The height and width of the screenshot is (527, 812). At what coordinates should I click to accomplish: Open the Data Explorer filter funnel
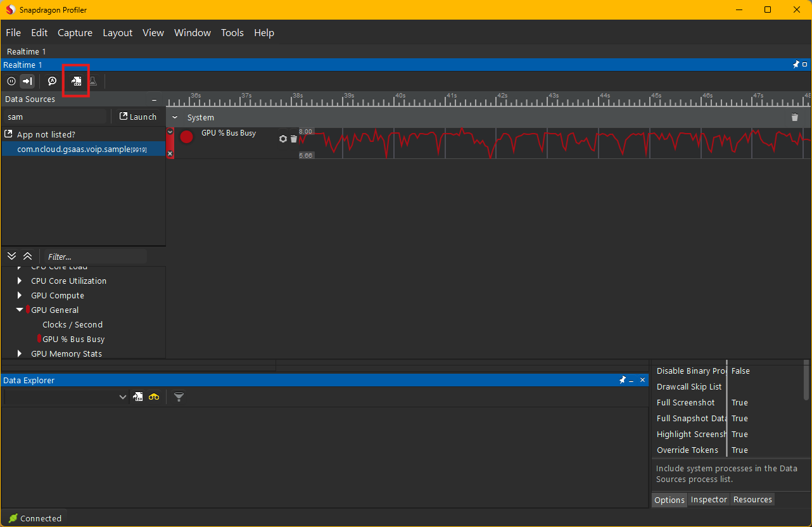179,397
